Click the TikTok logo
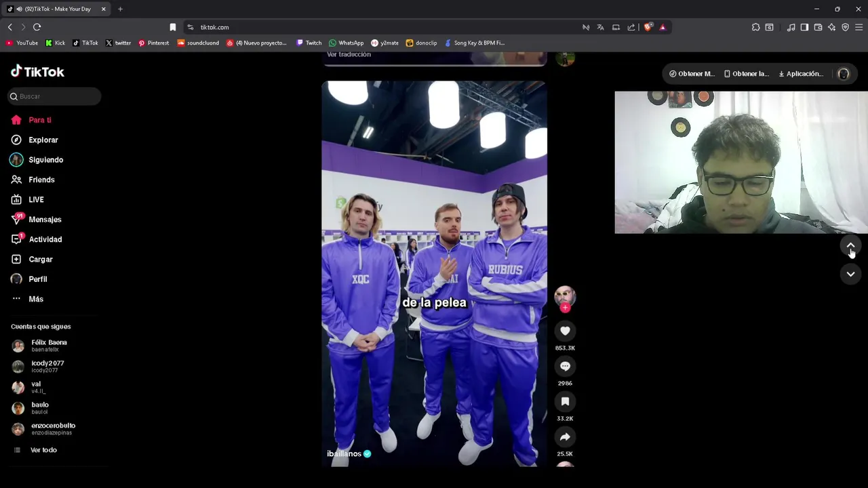The image size is (868, 488). click(37, 71)
